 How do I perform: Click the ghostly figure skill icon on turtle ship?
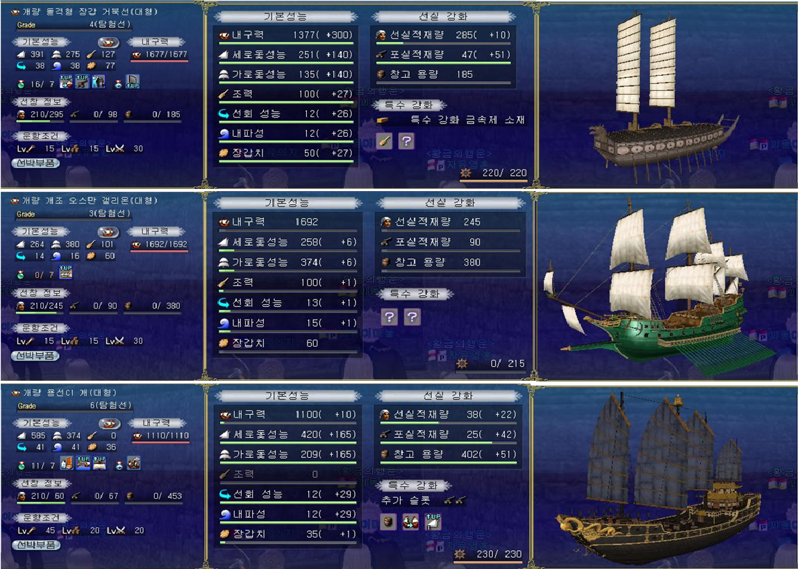(x=98, y=81)
